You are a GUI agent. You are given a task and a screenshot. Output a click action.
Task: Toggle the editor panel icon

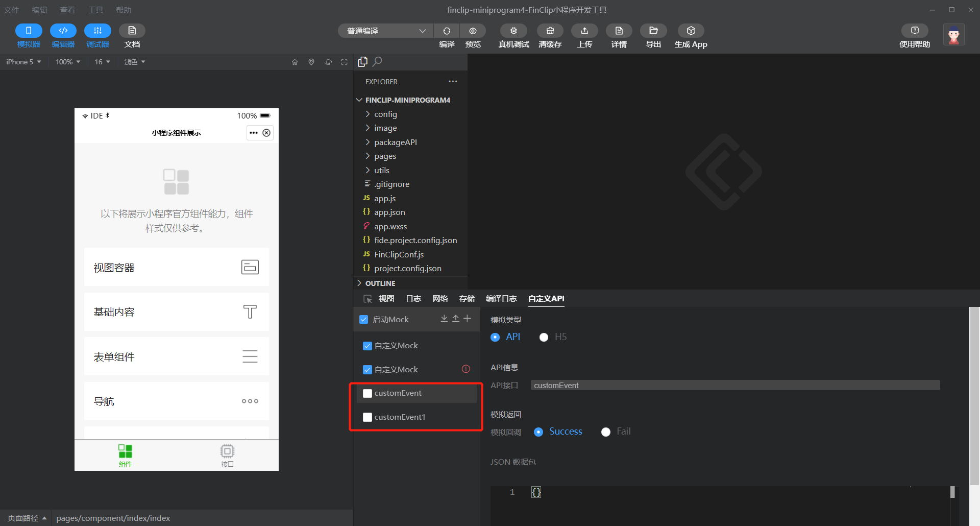63,31
